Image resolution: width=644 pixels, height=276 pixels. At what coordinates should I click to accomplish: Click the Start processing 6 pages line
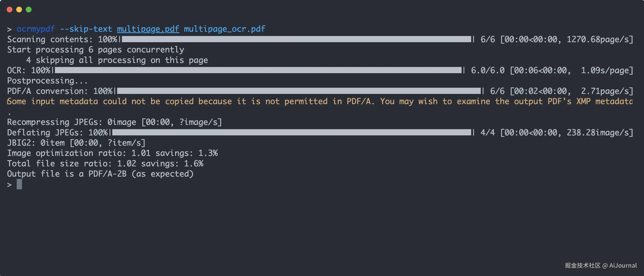click(95, 49)
